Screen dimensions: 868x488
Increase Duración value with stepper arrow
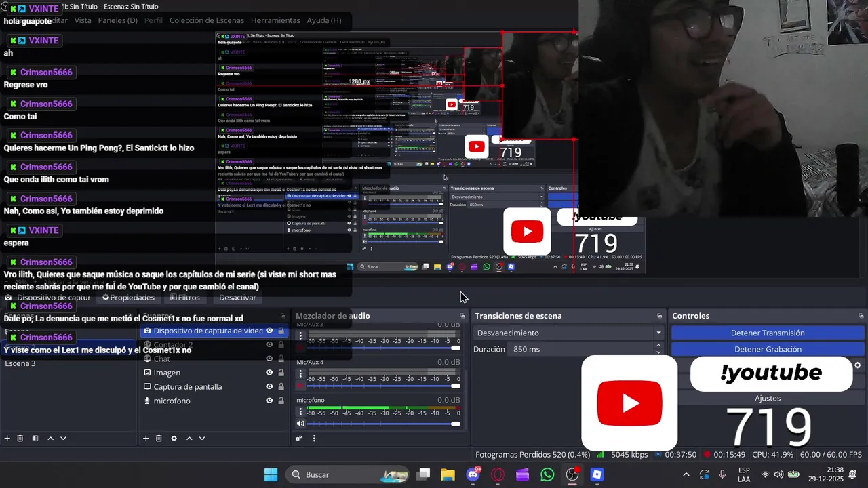pos(658,345)
